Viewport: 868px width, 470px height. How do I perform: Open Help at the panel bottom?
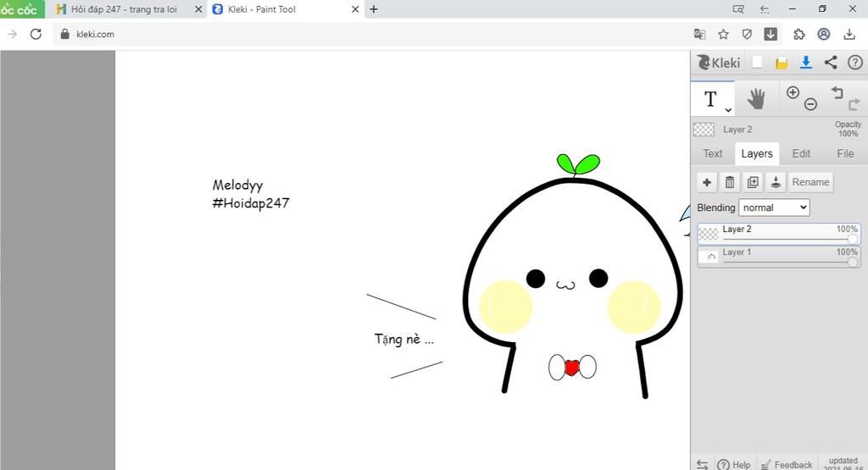click(734, 464)
